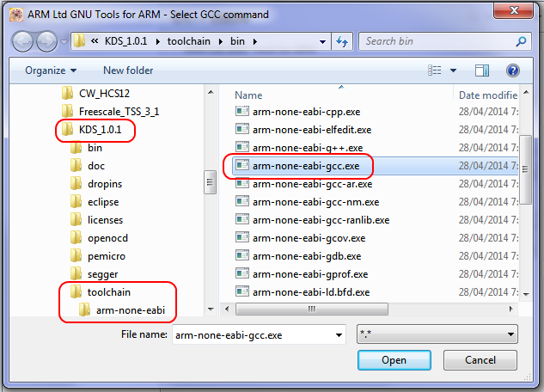This screenshot has width=544, height=392.
Task: Click bin in the address breadcrumb
Action: (238, 41)
